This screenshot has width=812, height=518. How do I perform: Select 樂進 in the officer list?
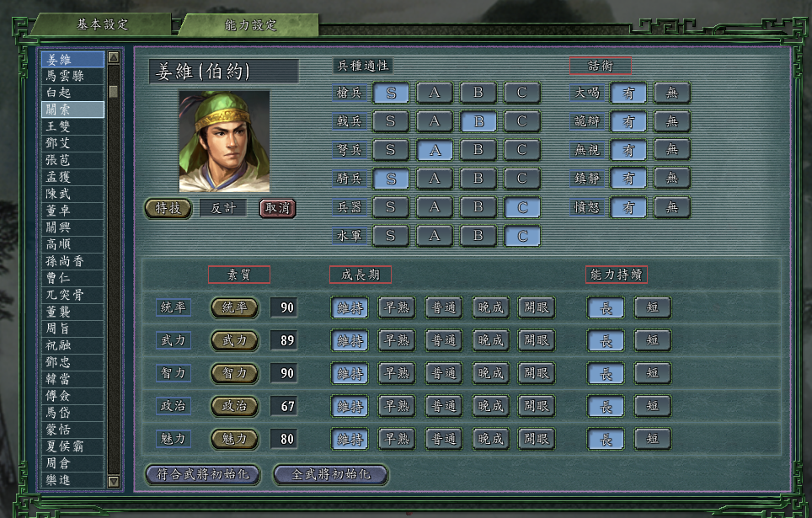click(x=72, y=479)
